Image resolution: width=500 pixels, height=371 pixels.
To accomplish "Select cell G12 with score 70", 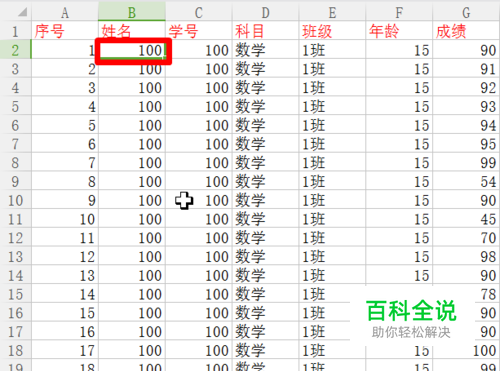I will pos(466,238).
